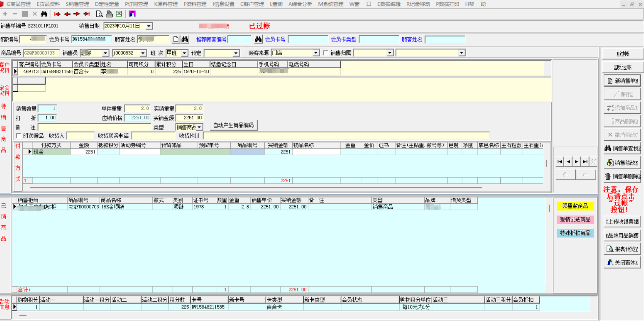
Task: Click the magenta exit door toolbar icon
Action: point(132,14)
